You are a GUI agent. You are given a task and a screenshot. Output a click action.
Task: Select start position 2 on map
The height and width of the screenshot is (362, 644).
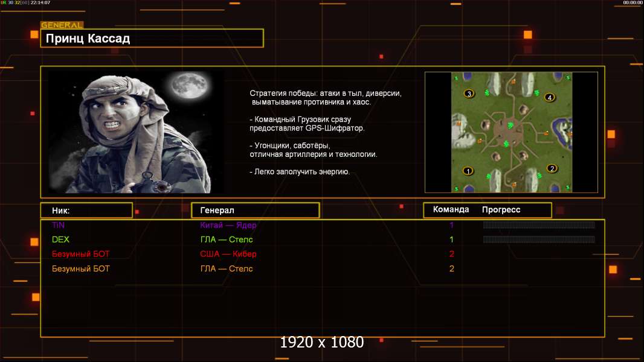pyautogui.click(x=552, y=168)
